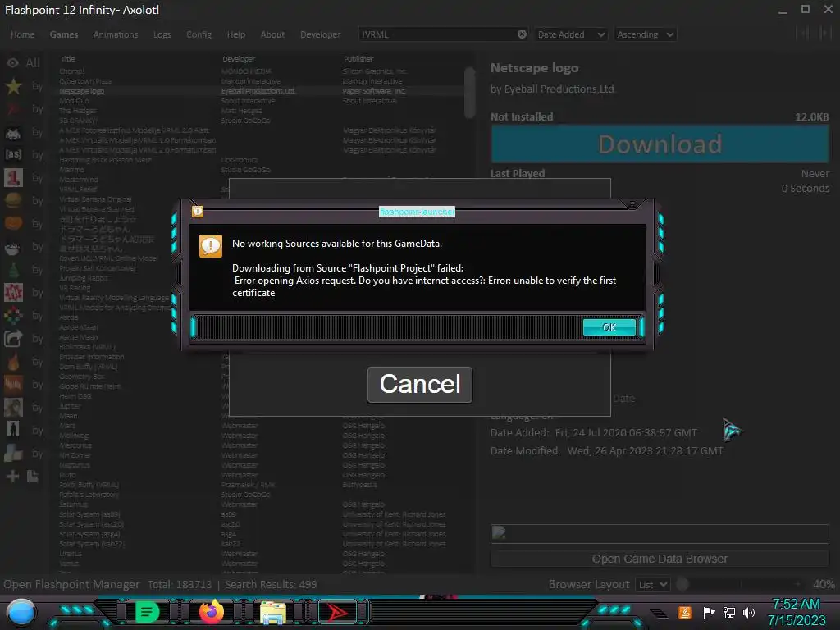This screenshot has width=840, height=630.
Task: Adjust the thumbnail scale slider handle
Action: pyautogui.click(x=682, y=584)
